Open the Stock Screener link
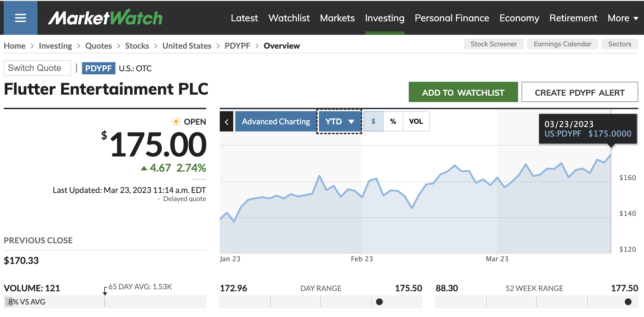The height and width of the screenshot is (317, 644). (x=494, y=44)
